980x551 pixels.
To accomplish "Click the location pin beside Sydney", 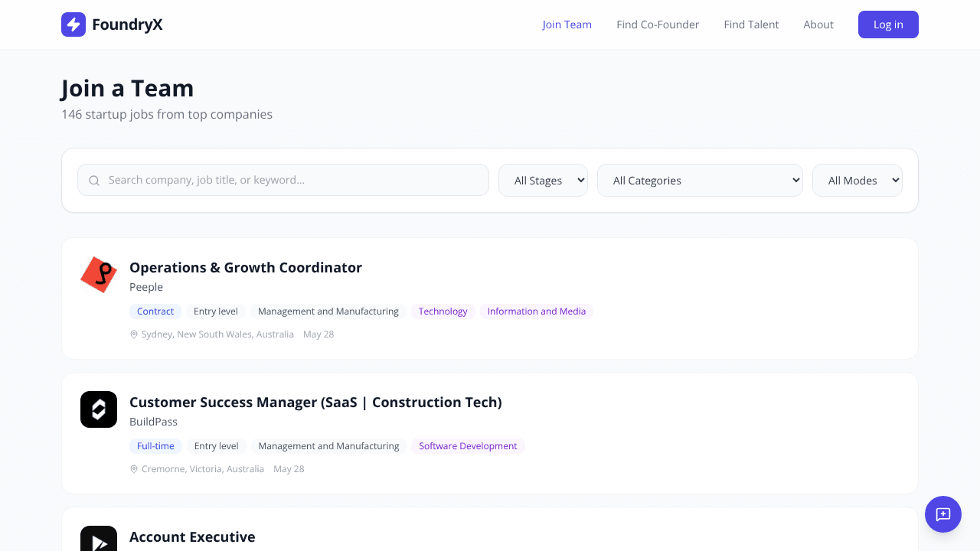I will [x=134, y=334].
